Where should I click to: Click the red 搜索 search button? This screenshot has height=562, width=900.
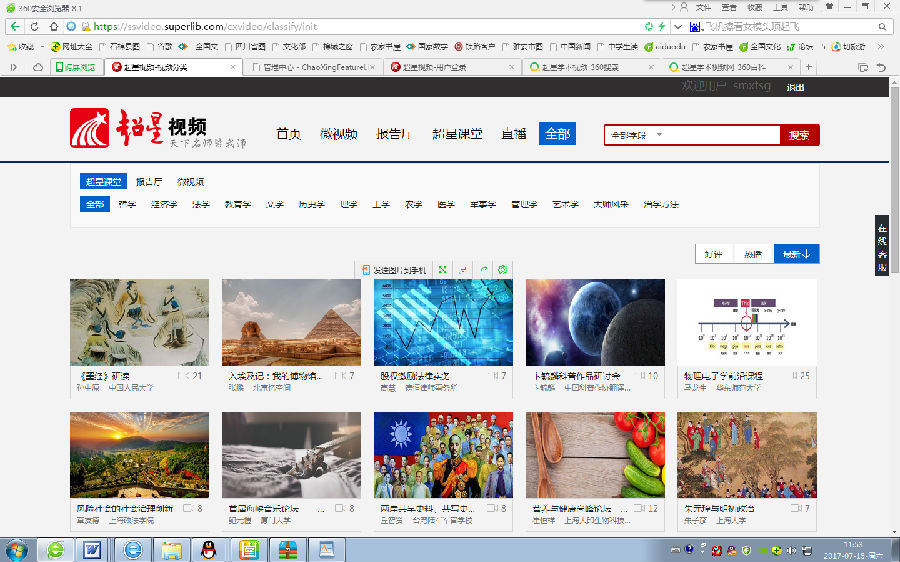(800, 135)
